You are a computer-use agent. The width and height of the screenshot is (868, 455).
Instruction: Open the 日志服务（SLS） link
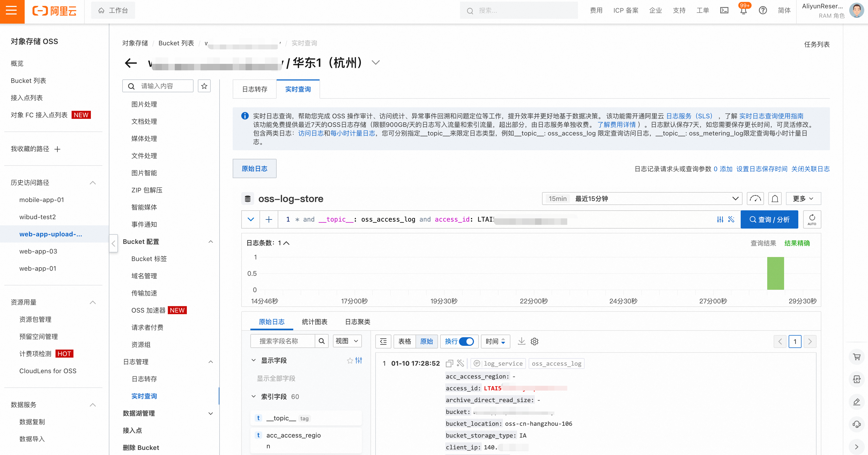tap(689, 116)
